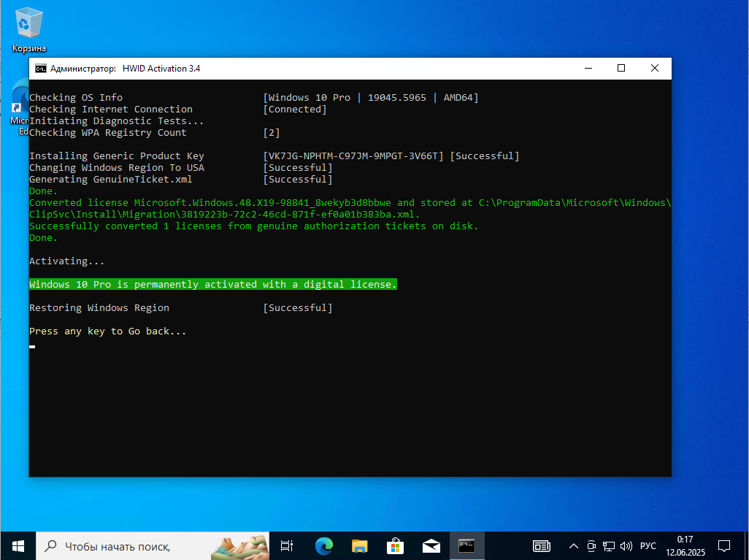Open the clock showing 0:17 12.06.2025
The width and height of the screenshot is (749, 560).
coord(685,545)
